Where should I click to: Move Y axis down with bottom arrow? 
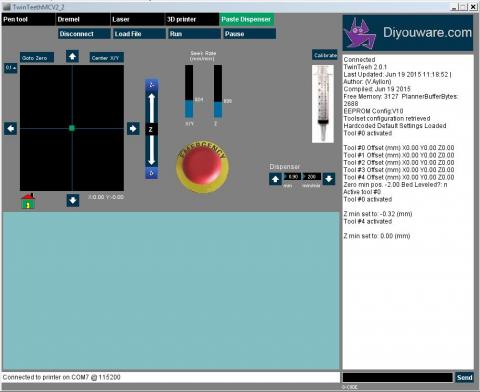73,200
